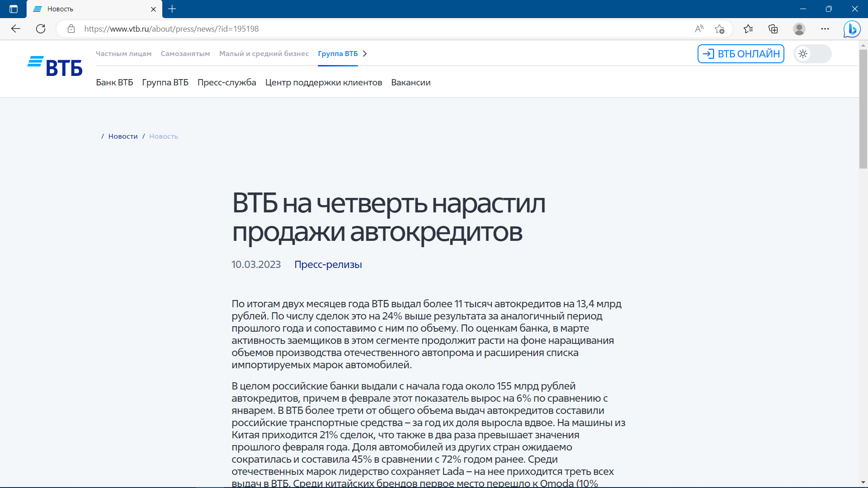Click the Read aloud icon
868x488 pixels.
(x=699, y=29)
